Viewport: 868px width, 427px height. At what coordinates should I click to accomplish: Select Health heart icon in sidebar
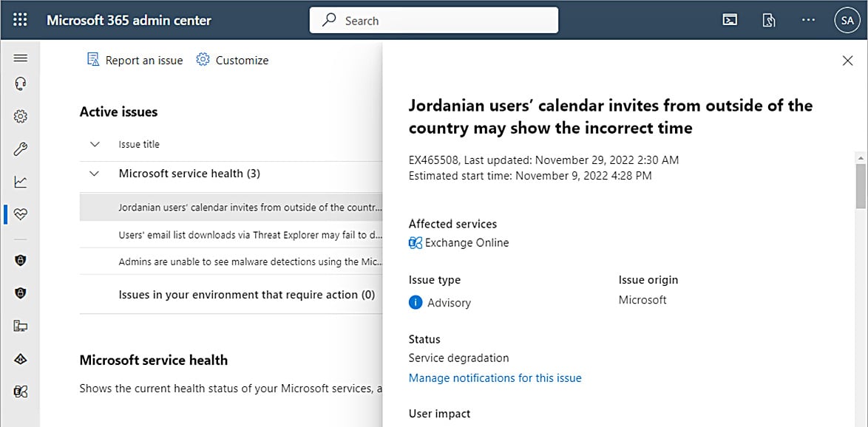pos(21,214)
